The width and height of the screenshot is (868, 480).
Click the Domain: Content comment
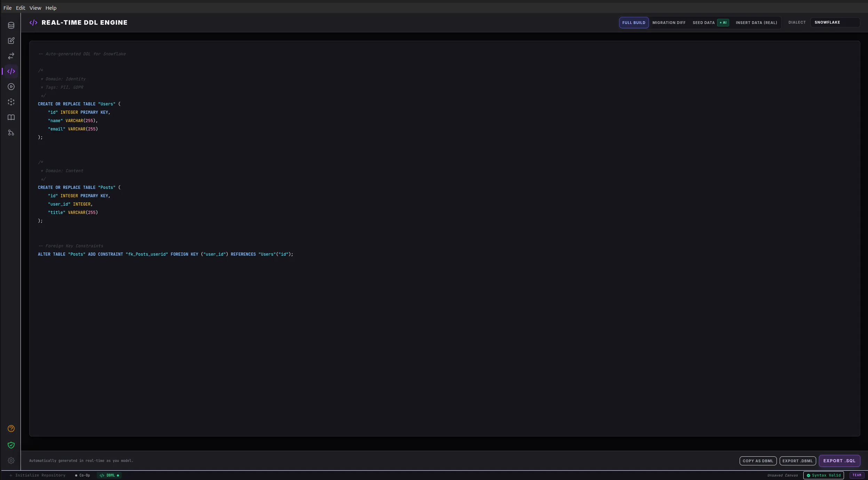click(62, 171)
